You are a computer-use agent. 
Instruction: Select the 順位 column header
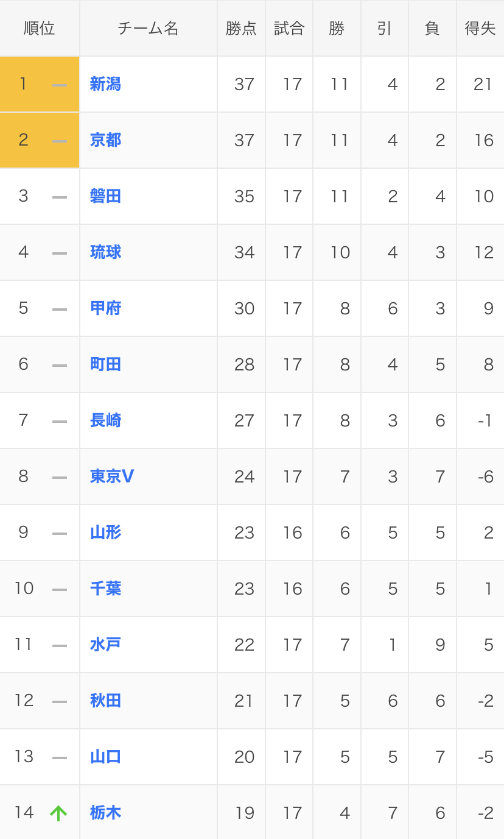pyautogui.click(x=40, y=29)
